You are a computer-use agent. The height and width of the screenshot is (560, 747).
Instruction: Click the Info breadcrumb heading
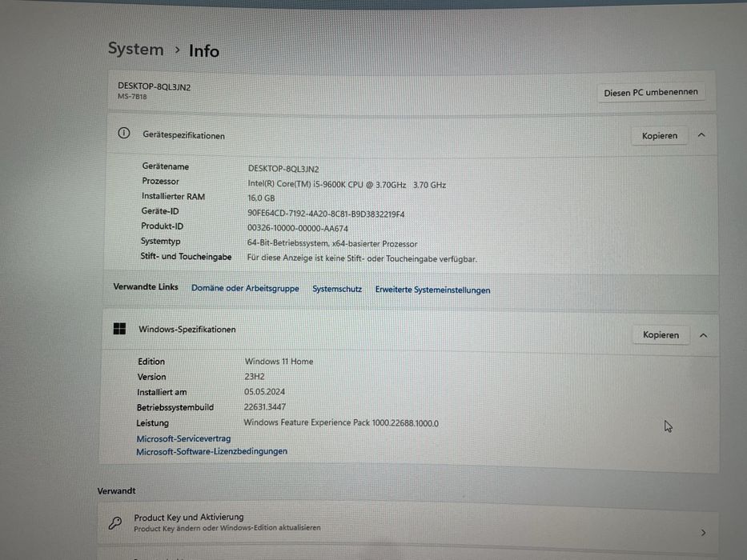point(204,50)
